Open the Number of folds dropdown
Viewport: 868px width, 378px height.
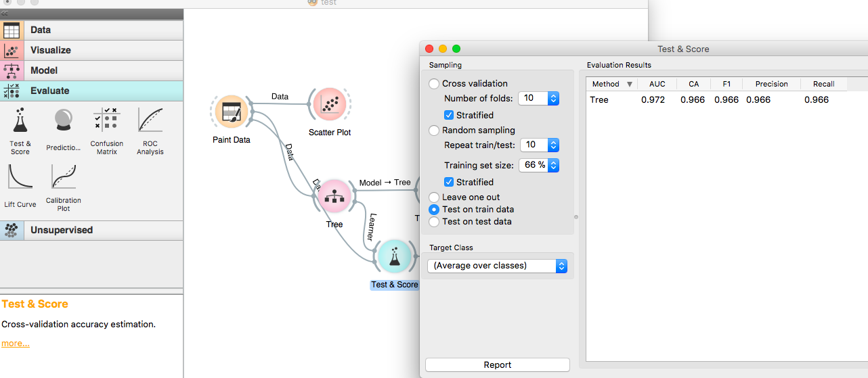553,99
